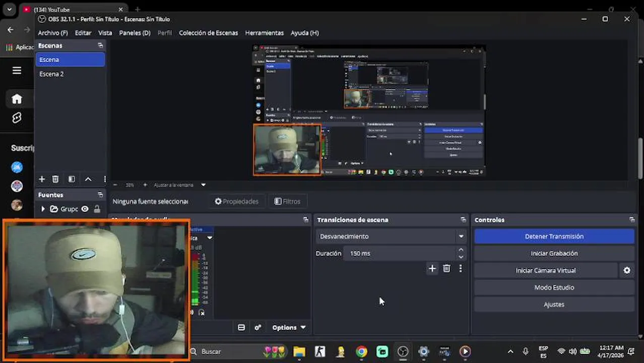This screenshot has height=363, width=644.
Task: Open OBS Studio taskbar icon
Action: (403, 351)
